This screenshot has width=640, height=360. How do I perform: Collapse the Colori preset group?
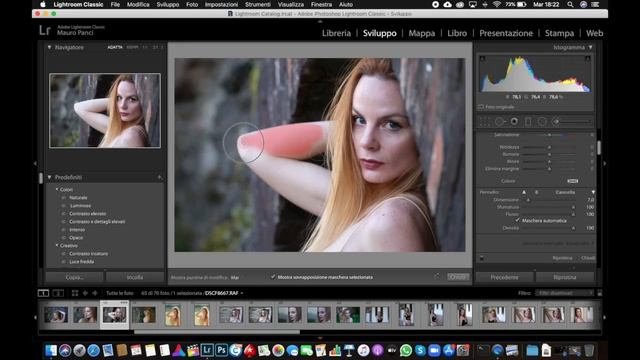tap(57, 189)
